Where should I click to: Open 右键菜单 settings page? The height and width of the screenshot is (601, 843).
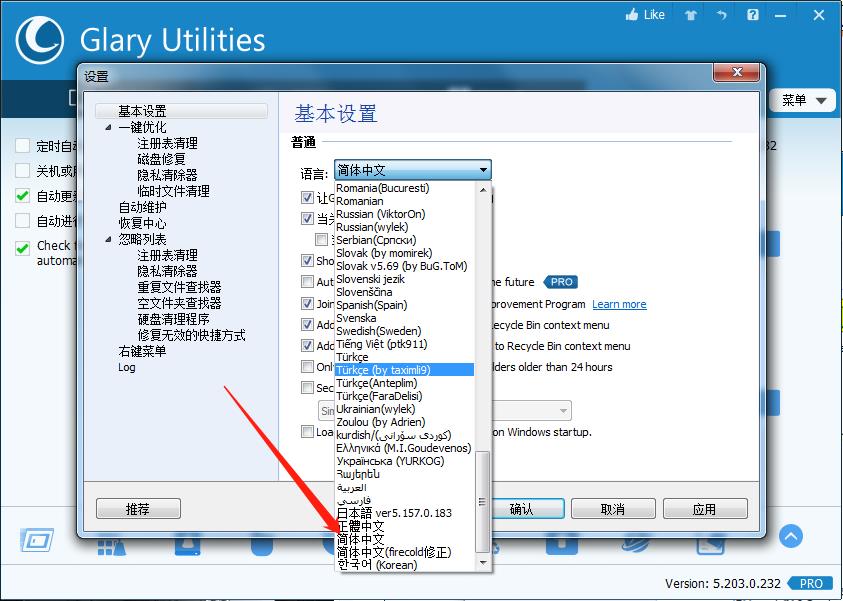142,351
